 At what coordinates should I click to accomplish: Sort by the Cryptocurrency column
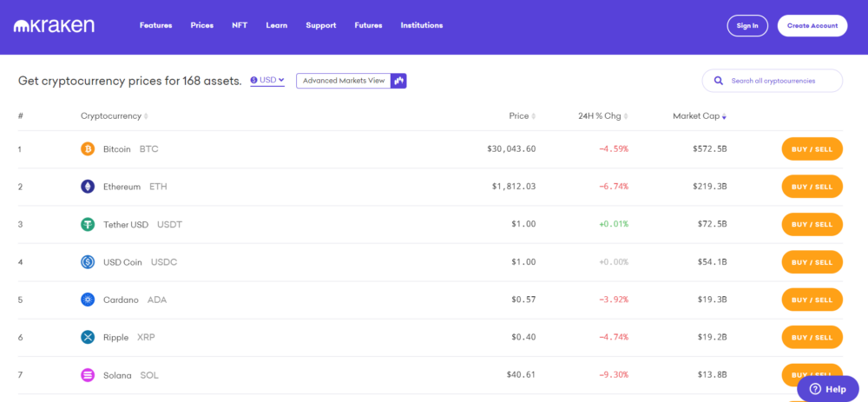click(114, 116)
